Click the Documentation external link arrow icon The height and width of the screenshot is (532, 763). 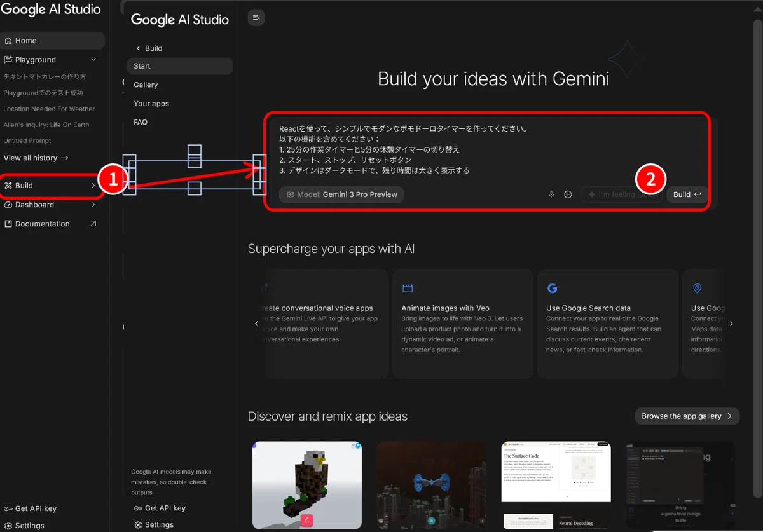coord(93,224)
